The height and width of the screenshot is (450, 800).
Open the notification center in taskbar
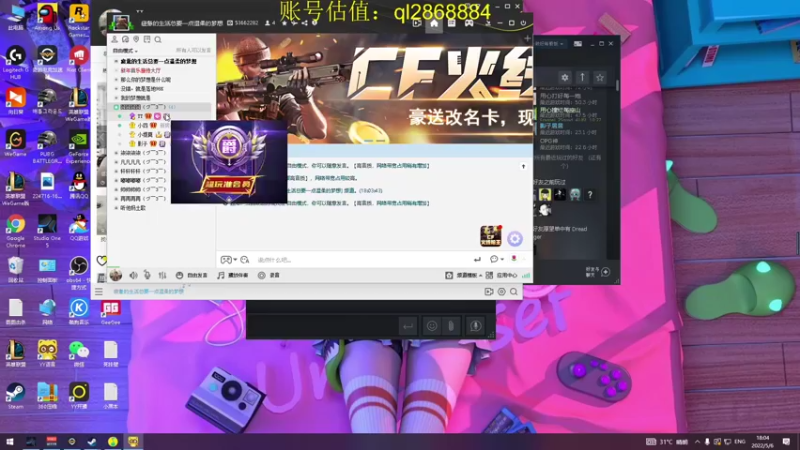(786, 441)
